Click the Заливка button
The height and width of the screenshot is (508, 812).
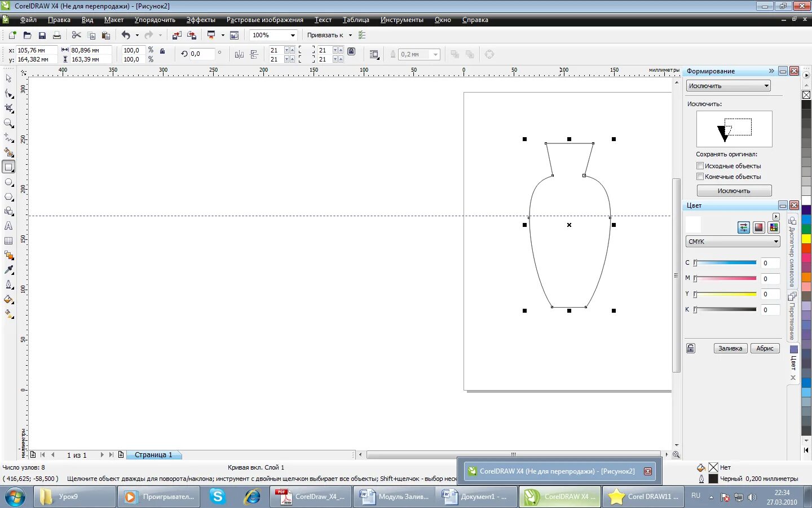[x=730, y=348]
